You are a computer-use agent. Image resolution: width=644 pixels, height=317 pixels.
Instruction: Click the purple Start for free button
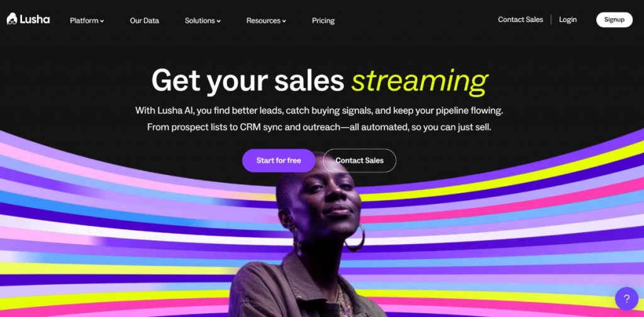pyautogui.click(x=279, y=160)
